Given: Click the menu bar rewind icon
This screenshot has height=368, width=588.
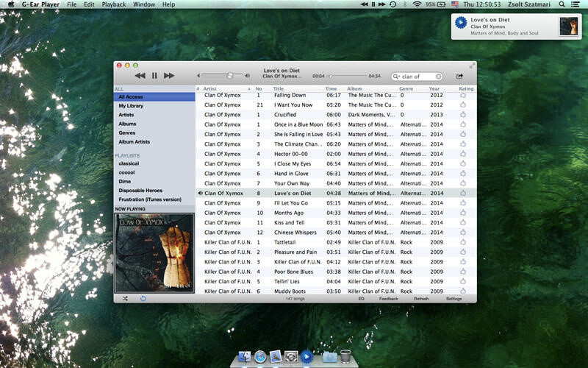Looking at the screenshot, I should 364,4.
